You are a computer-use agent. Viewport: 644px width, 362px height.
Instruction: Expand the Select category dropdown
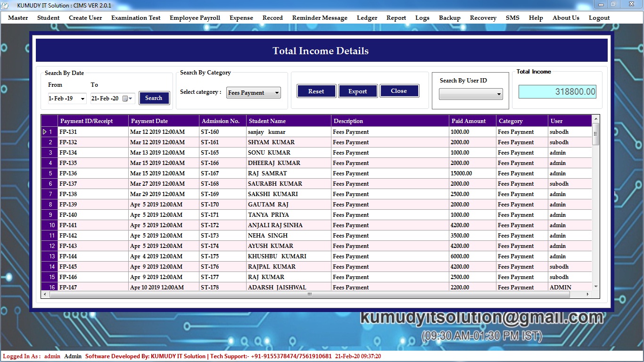(277, 93)
